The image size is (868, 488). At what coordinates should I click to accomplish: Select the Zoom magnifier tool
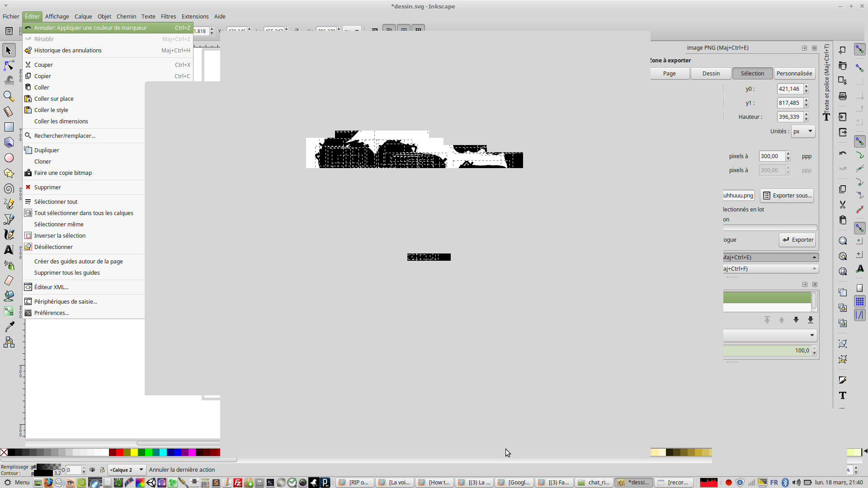click(9, 96)
